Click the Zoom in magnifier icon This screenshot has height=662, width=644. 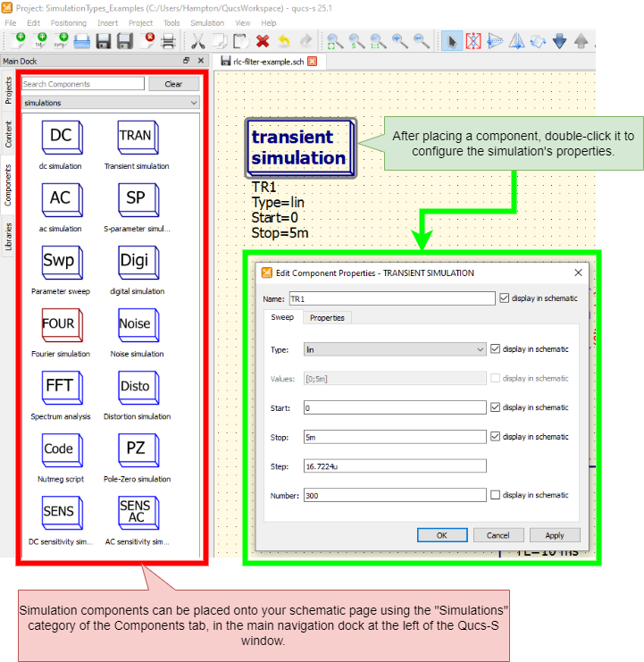399,41
